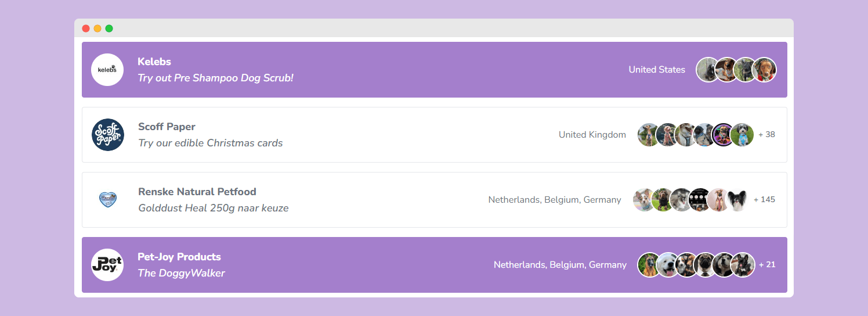Viewport: 868px width, 316px height.
Task: Click last dog avatar in Kelebs row
Action: (x=764, y=70)
